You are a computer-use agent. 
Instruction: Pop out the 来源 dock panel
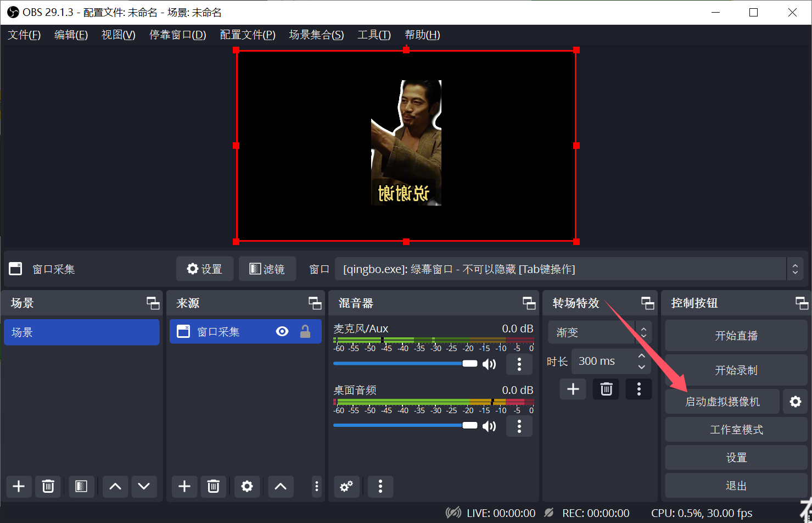(315, 303)
